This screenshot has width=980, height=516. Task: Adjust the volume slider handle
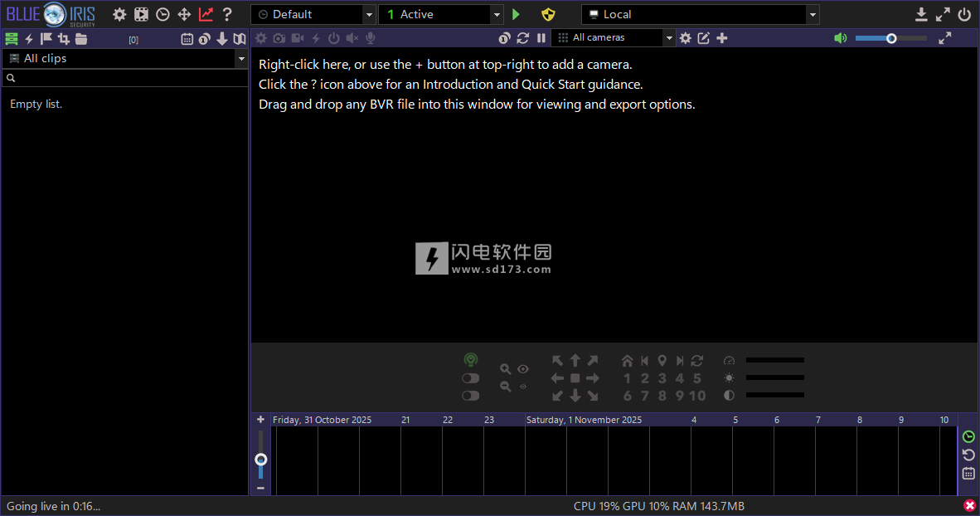pyautogui.click(x=891, y=38)
